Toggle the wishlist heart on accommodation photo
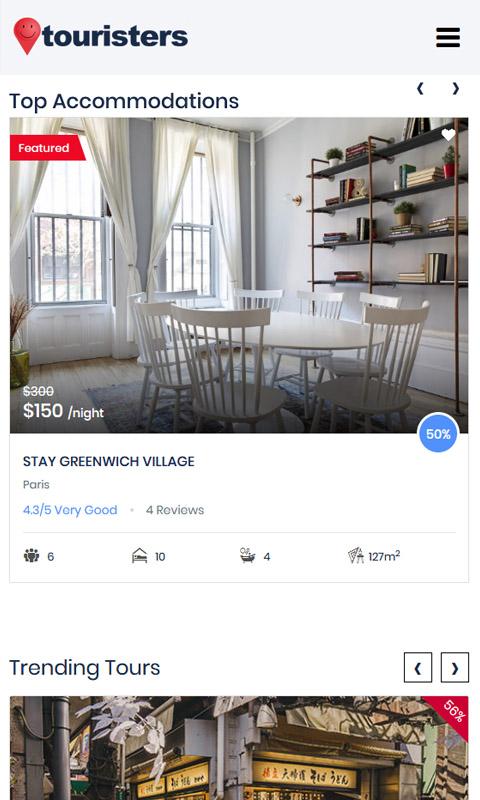The width and height of the screenshot is (480, 800). pos(448,135)
